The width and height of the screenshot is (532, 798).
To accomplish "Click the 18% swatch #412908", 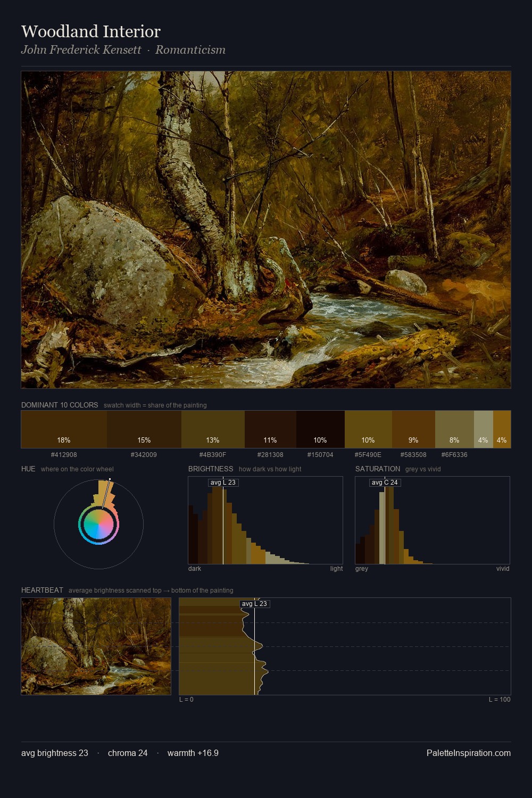I will [x=64, y=429].
